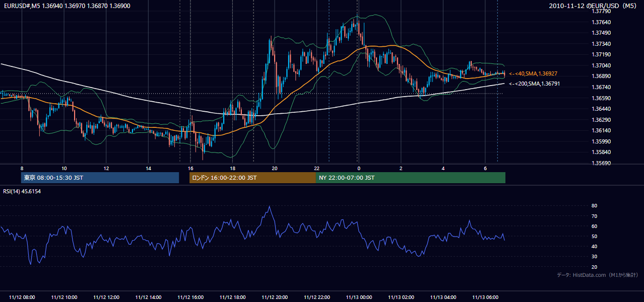This screenshot has width=644, height=302.
Task: Click the 11/13 00:00 bottom time label
Action: click(x=359, y=297)
